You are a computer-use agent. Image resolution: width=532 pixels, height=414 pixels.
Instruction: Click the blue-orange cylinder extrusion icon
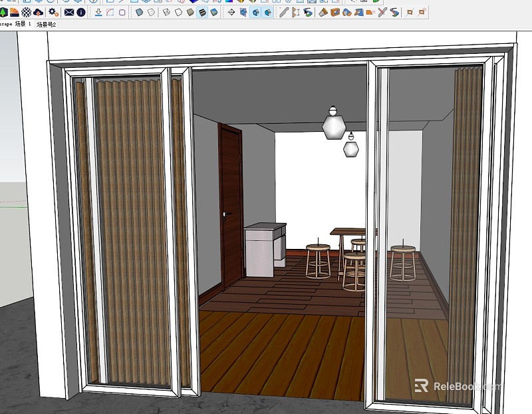tap(346, 13)
